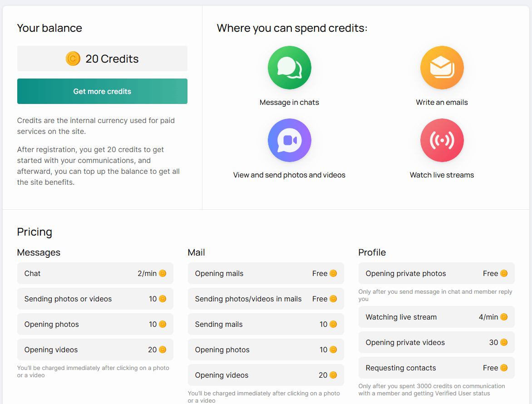Click the coin icon in Chat row

pos(163,273)
